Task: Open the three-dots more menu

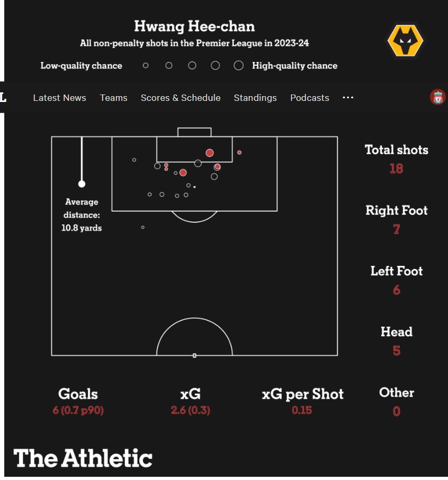Action: click(x=348, y=98)
